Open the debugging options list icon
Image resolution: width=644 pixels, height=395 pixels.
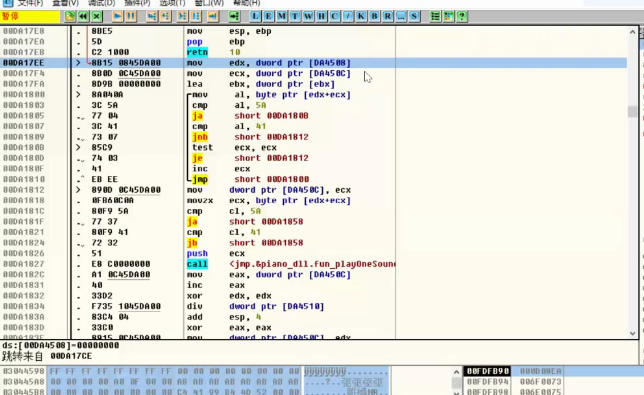[x=435, y=16]
